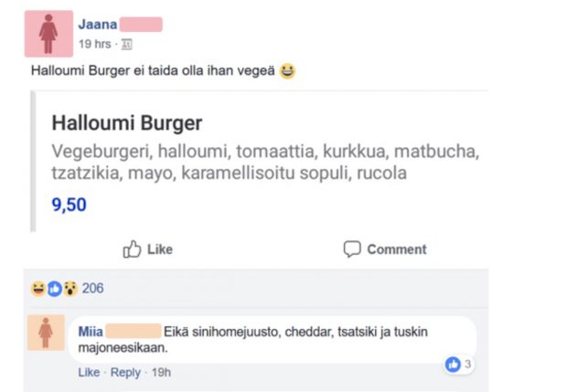Click the post audience privacy icon
The image size is (578, 392).
coord(126,44)
